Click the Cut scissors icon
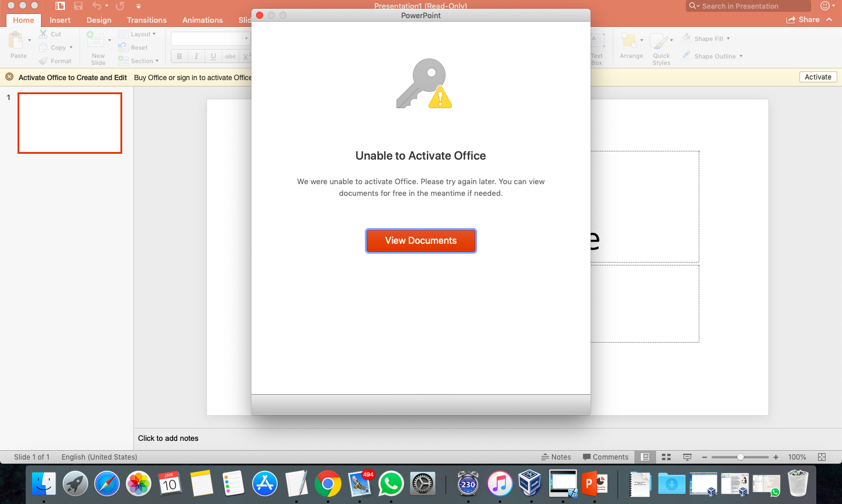This screenshot has height=504, width=842. coord(43,34)
